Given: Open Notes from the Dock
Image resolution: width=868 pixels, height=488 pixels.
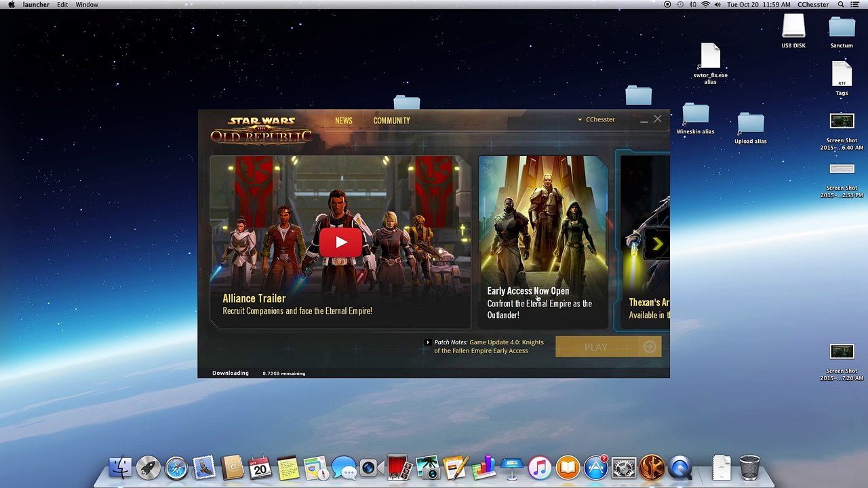Looking at the screenshot, I should (288, 467).
